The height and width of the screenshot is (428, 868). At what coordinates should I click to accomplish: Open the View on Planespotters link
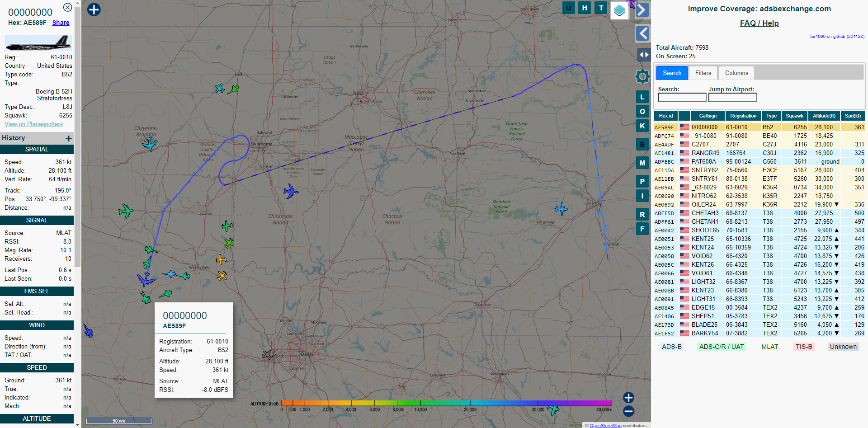[x=33, y=124]
